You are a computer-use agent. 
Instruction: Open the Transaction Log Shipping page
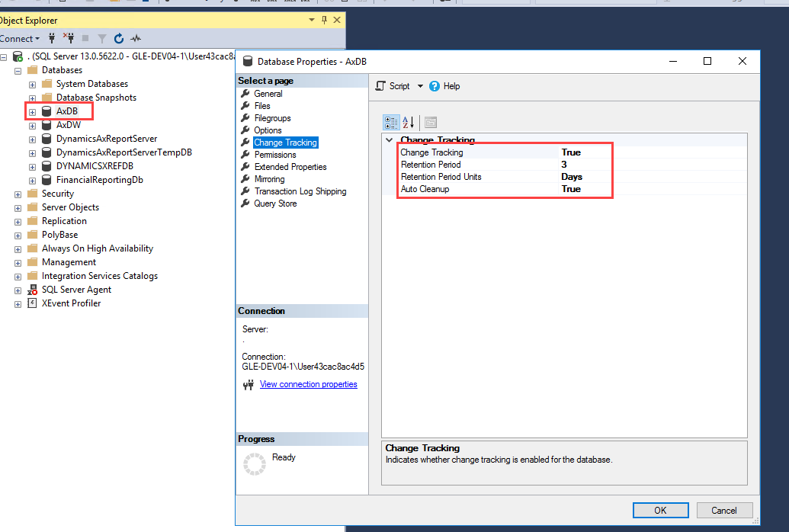tap(300, 191)
